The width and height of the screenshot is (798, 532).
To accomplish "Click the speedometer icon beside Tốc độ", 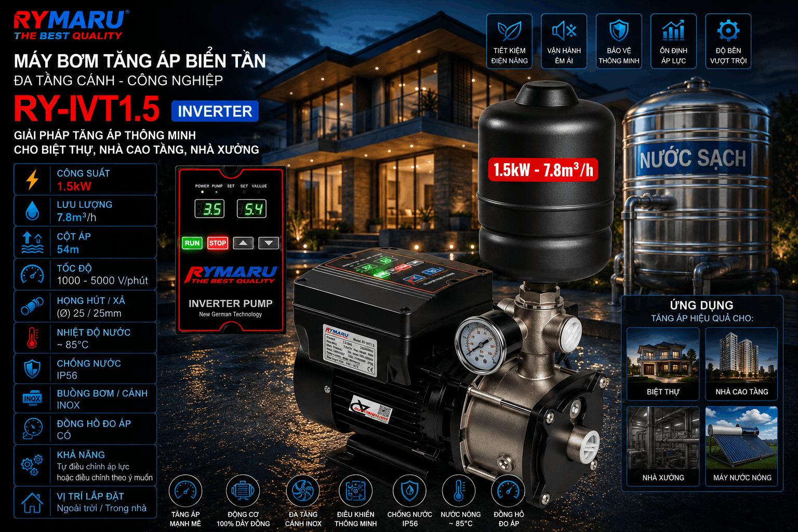I will 32,274.
